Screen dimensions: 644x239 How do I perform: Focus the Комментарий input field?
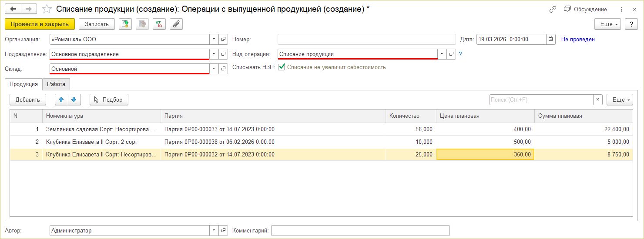point(360,230)
